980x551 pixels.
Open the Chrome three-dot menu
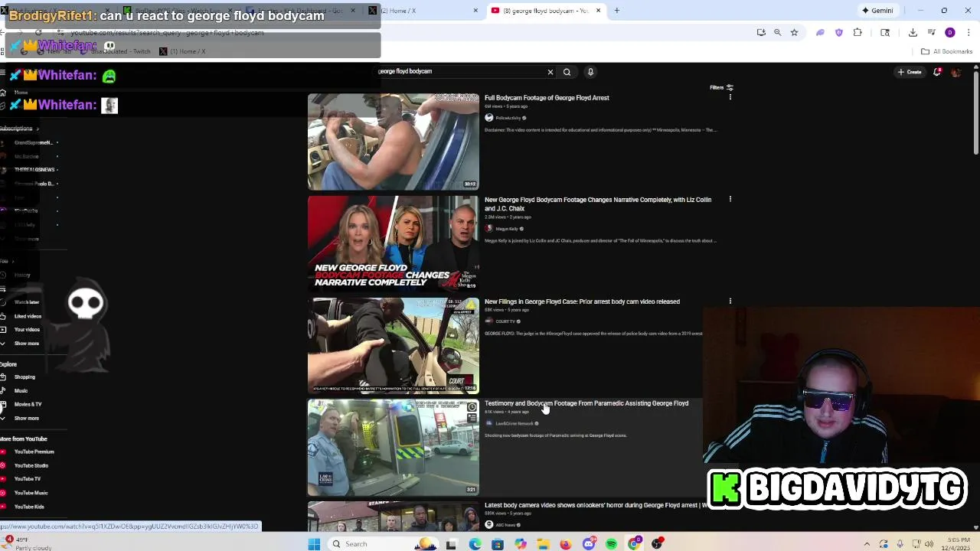[x=969, y=32]
